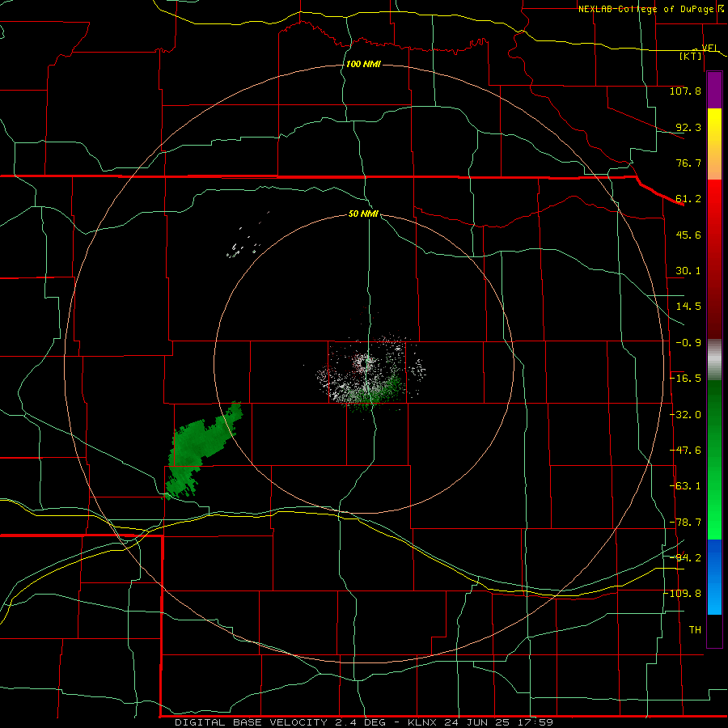728x728 pixels.
Task: Click the 107.8 velocity scale value
Action: [685, 91]
